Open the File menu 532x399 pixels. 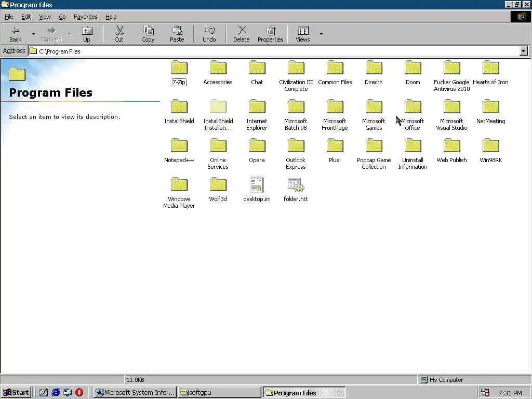pyautogui.click(x=9, y=17)
